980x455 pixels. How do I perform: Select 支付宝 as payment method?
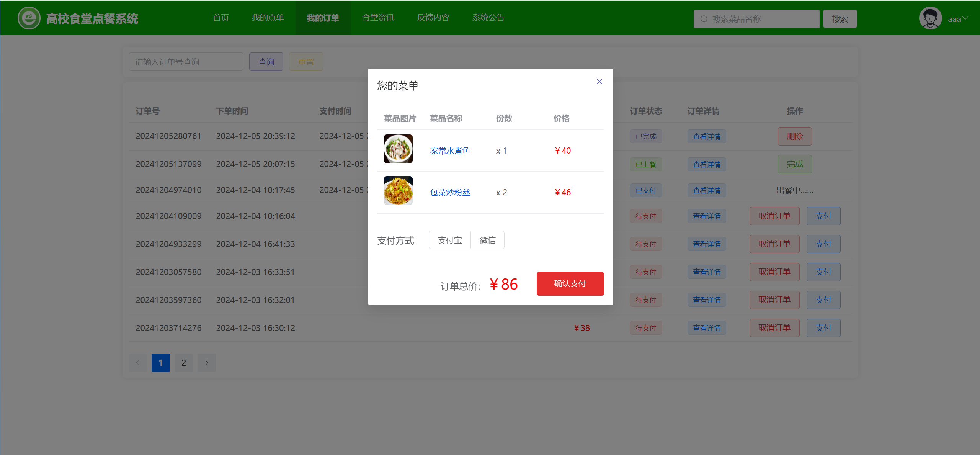(450, 240)
